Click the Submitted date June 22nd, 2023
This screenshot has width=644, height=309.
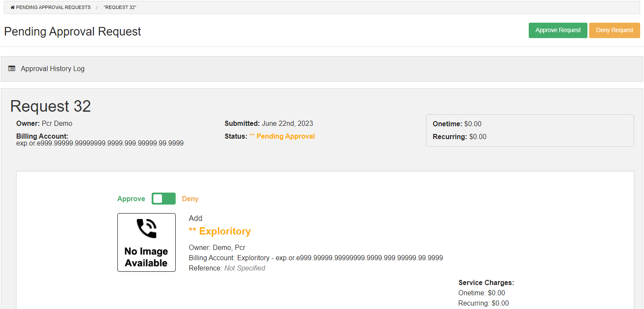point(287,124)
